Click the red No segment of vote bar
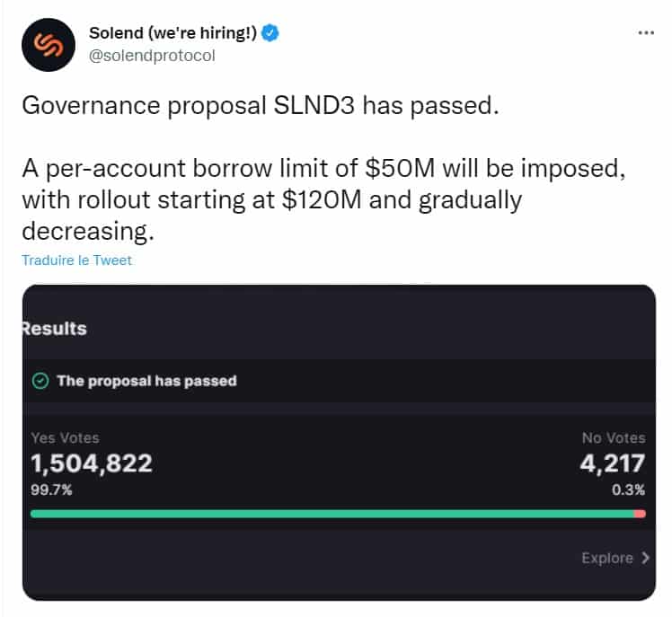 pyautogui.click(x=640, y=514)
